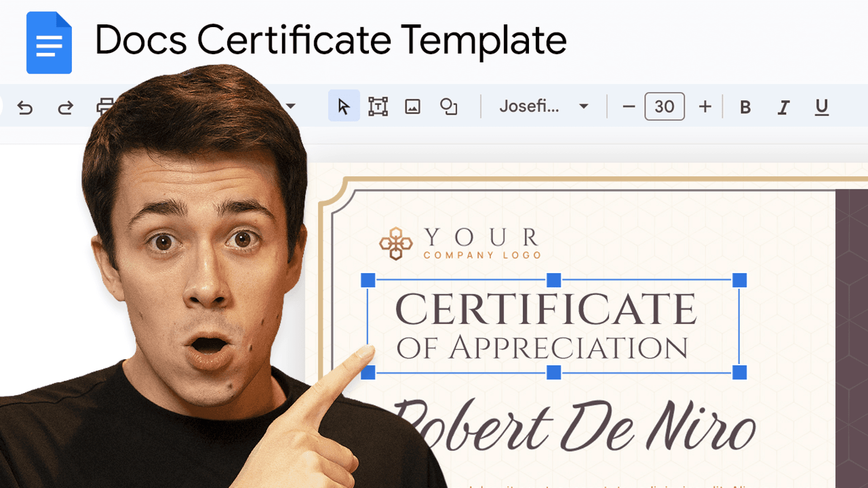Toggle Bold formatting
868x488 pixels.
(745, 107)
